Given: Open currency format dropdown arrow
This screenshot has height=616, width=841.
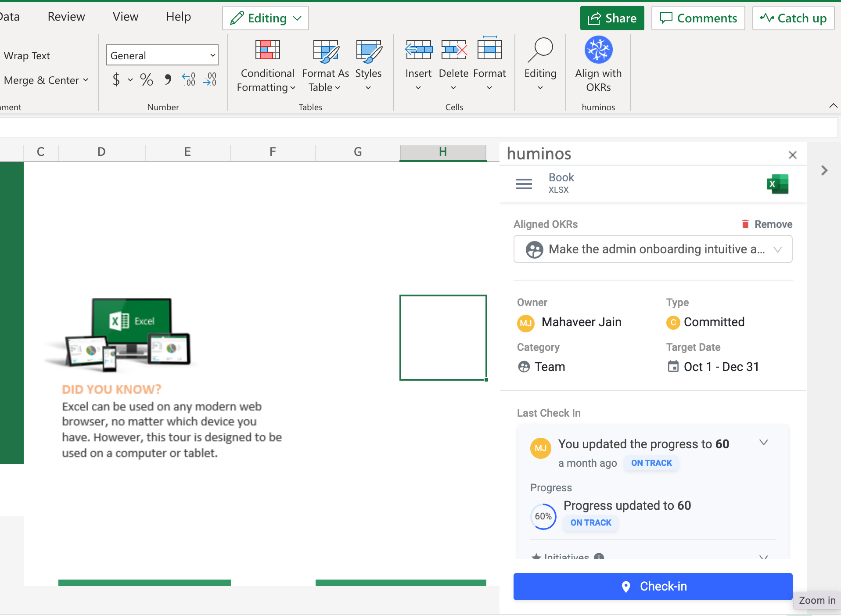Looking at the screenshot, I should click(x=130, y=80).
